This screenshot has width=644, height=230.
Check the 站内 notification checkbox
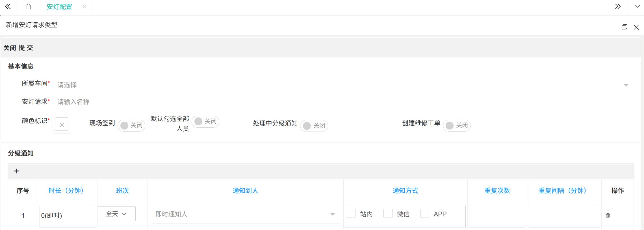coord(351,214)
